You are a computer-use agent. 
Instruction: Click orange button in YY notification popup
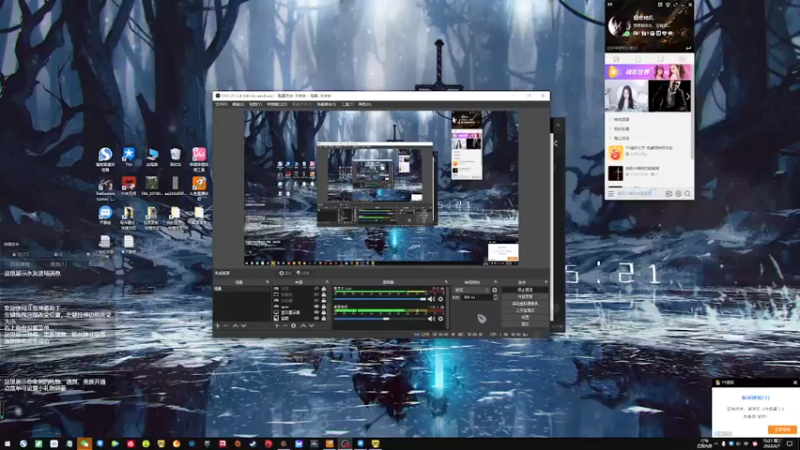point(782,430)
